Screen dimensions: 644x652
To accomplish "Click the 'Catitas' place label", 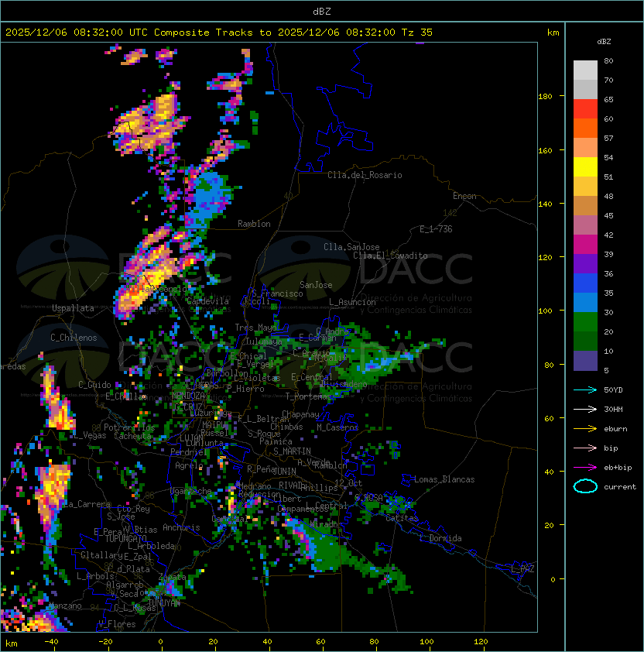I will [402, 518].
